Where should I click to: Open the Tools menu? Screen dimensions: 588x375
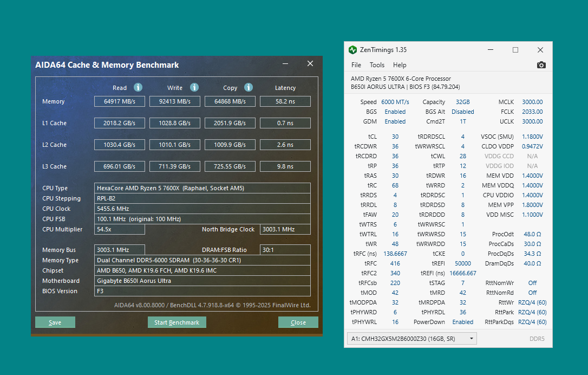[x=377, y=65]
